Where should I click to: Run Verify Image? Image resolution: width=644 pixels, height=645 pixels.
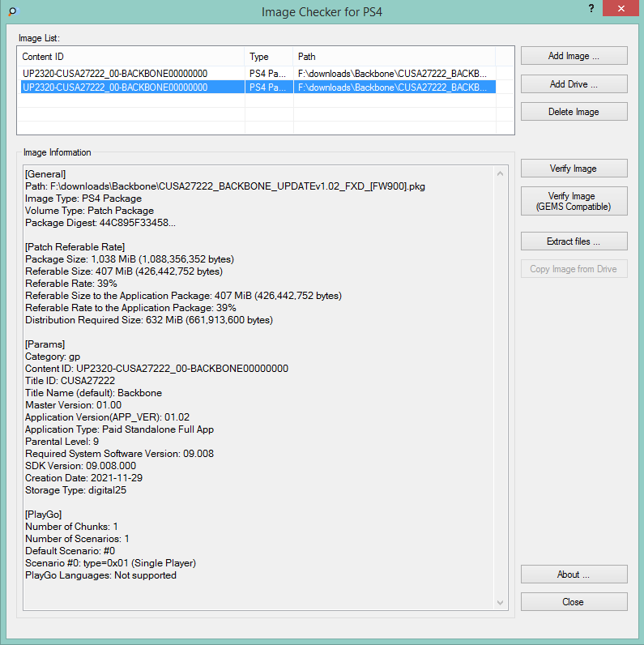tap(574, 169)
